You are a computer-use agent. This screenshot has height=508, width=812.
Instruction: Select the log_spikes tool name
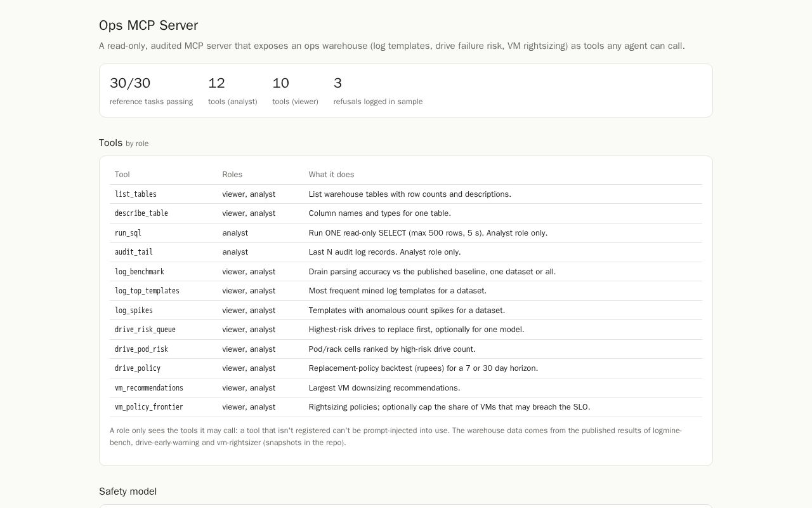134,311
